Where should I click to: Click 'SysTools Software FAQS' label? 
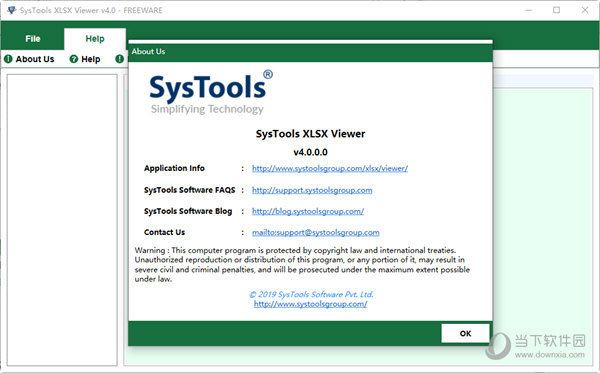(x=189, y=190)
